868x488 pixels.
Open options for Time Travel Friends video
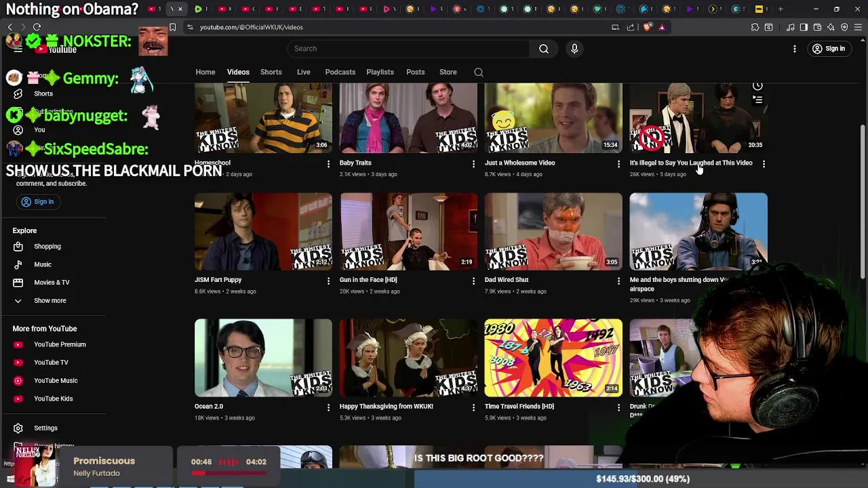618,407
